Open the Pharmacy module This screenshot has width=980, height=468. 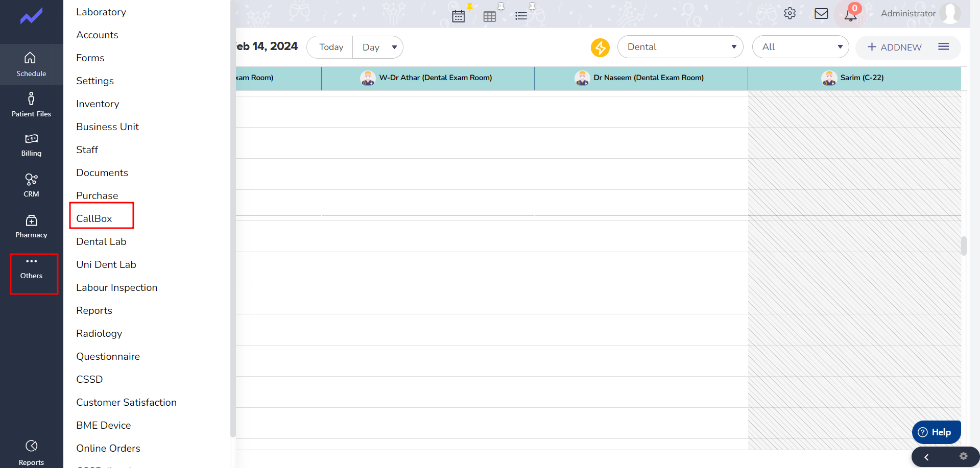(x=31, y=226)
